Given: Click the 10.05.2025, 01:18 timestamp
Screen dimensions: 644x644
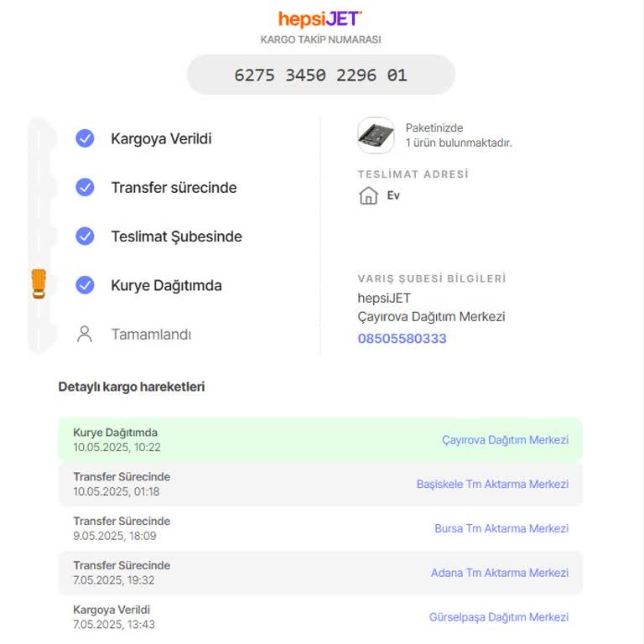Looking at the screenshot, I should tap(117, 491).
